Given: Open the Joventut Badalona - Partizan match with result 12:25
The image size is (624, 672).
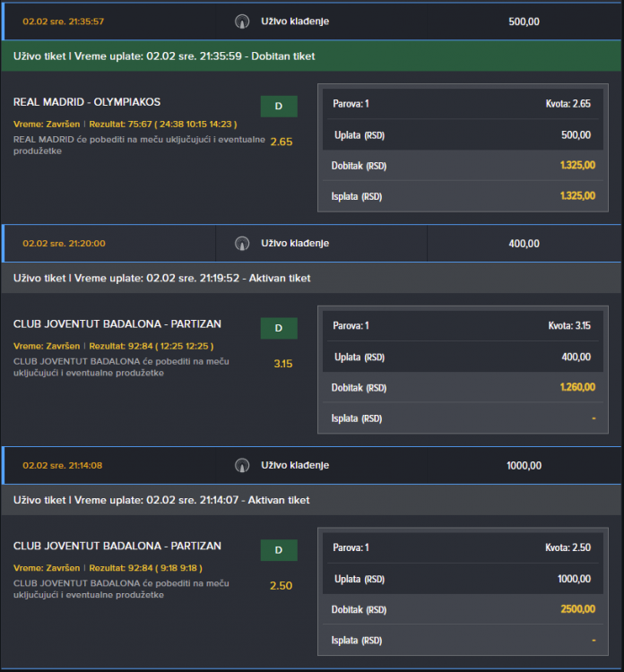Looking at the screenshot, I should click(117, 324).
